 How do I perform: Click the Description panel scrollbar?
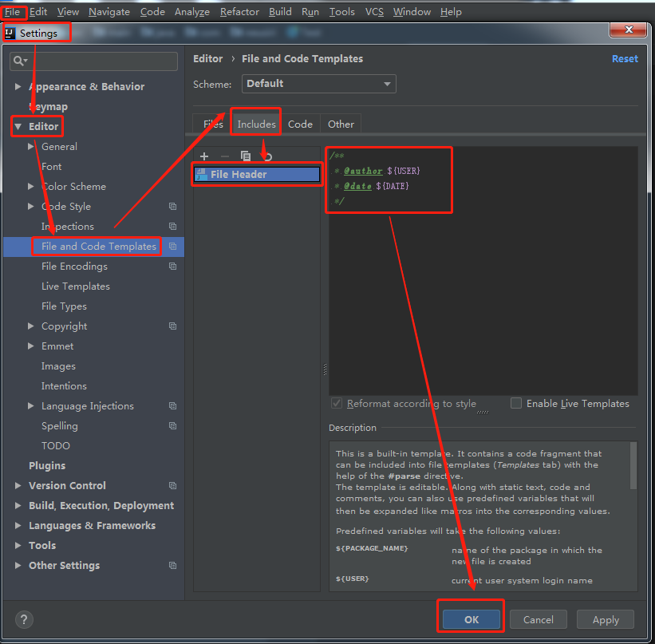633,465
